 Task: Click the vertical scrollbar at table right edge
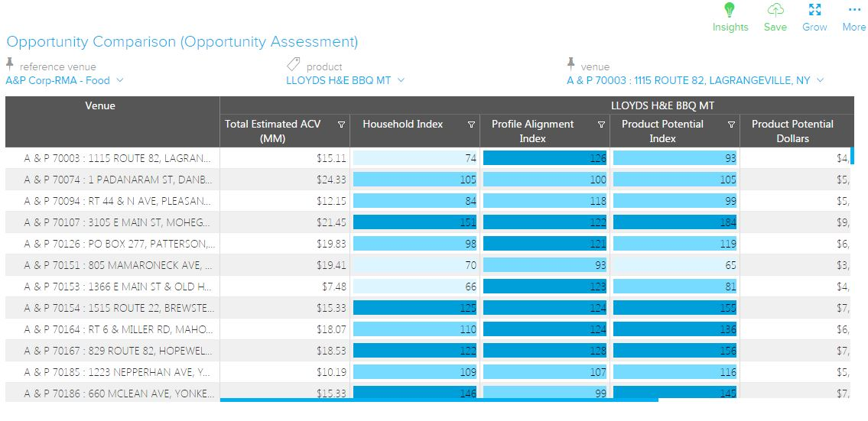(852, 157)
